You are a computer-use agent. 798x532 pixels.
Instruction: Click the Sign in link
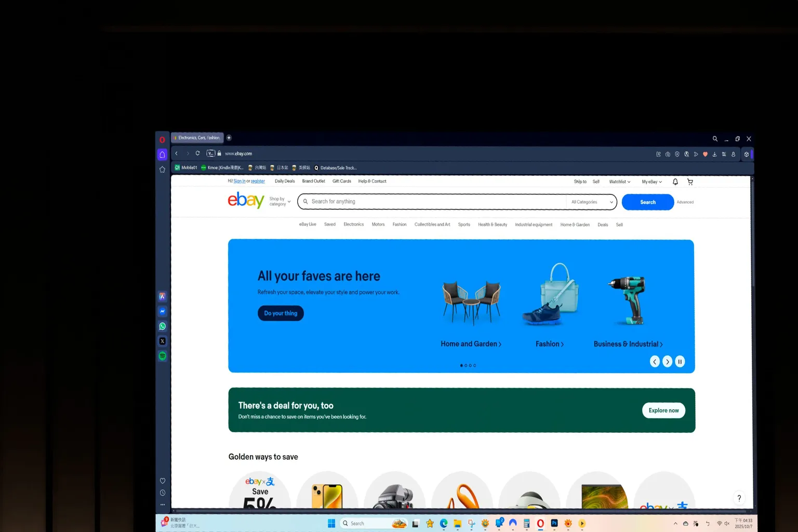240,181
